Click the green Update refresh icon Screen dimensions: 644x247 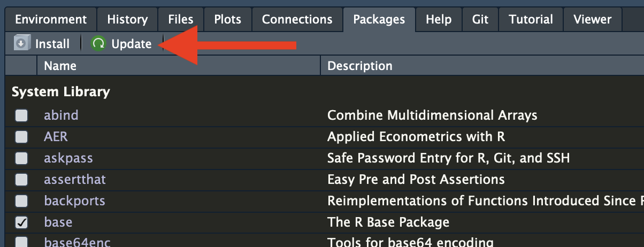(x=98, y=43)
